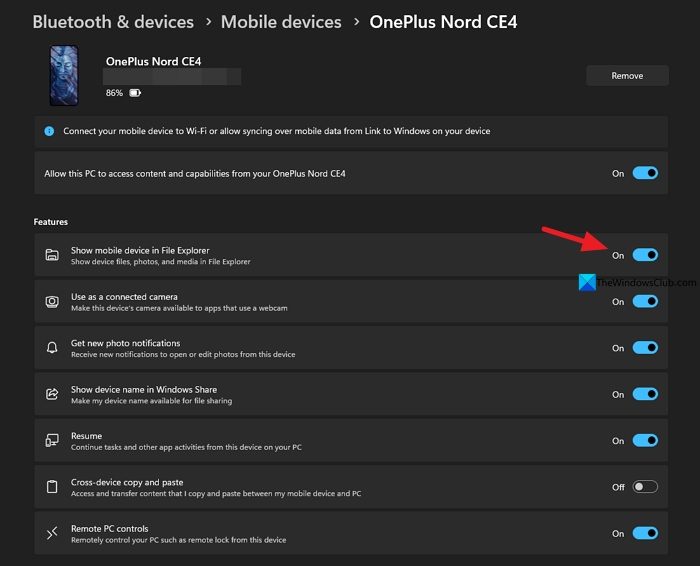Screen dimensions: 700x566
Task: Click the Show mobile device in File Explorer label
Action: click(x=140, y=250)
